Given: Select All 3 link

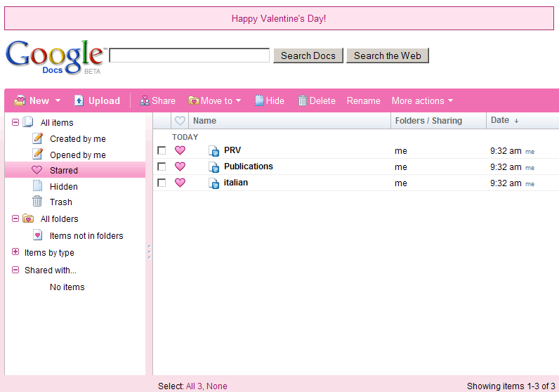Looking at the screenshot, I should click(195, 386).
